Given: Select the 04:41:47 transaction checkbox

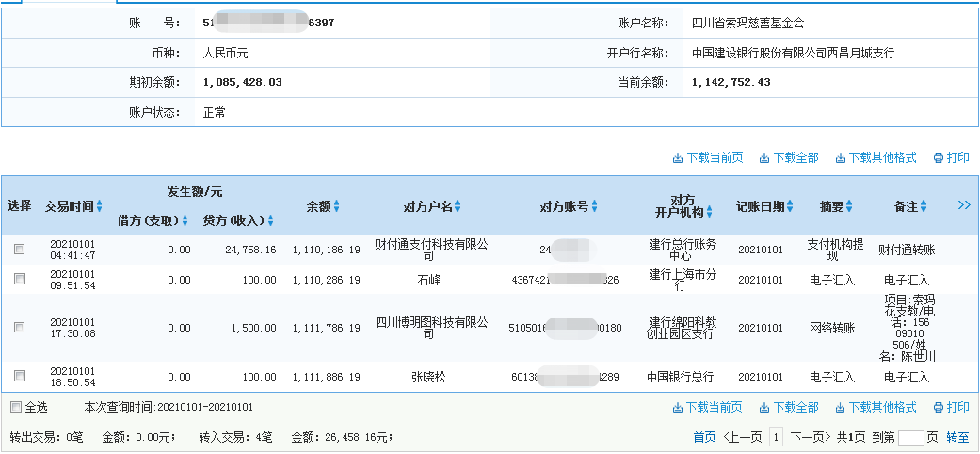Looking at the screenshot, I should tap(20, 249).
